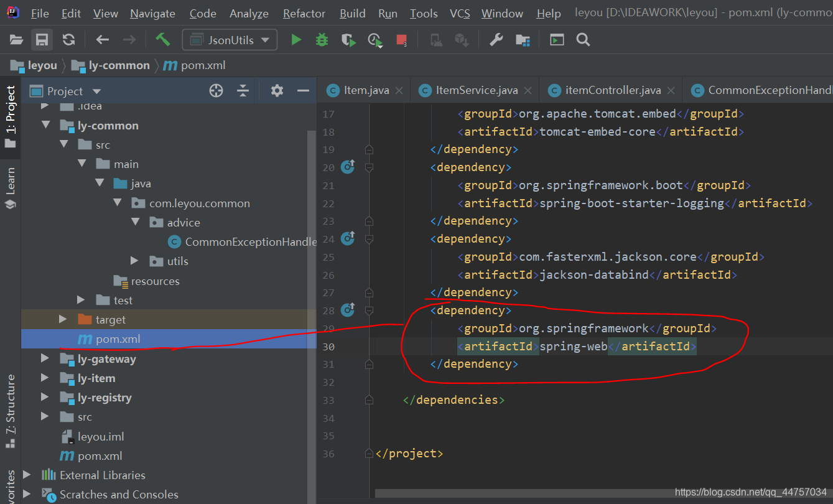Screen dimensions: 833x504
Task: Click the Synchronize refresh icon
Action: click(68, 40)
